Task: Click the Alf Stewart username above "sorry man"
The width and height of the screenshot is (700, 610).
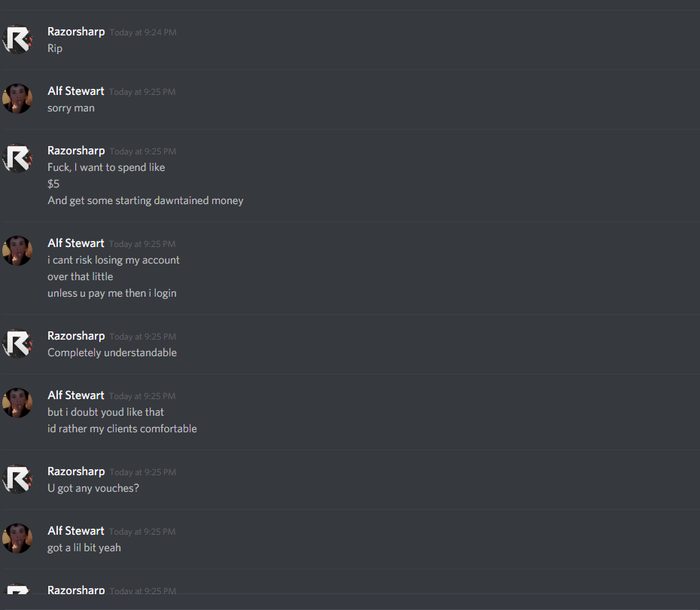Action: click(76, 91)
